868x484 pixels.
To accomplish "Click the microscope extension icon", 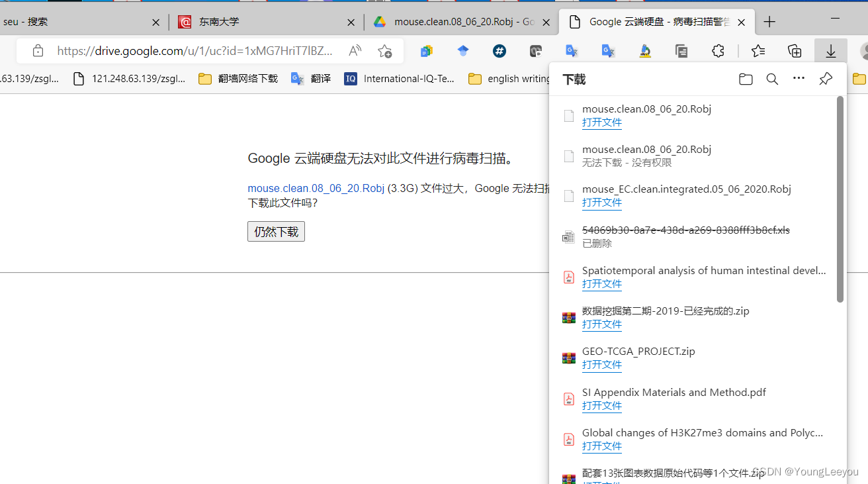I will [x=645, y=51].
